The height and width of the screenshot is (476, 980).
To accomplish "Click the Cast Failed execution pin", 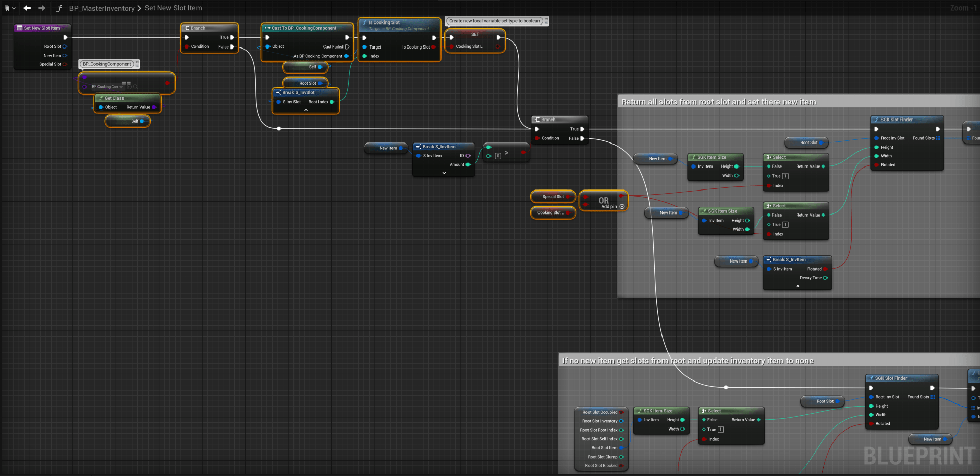I will pos(347,47).
